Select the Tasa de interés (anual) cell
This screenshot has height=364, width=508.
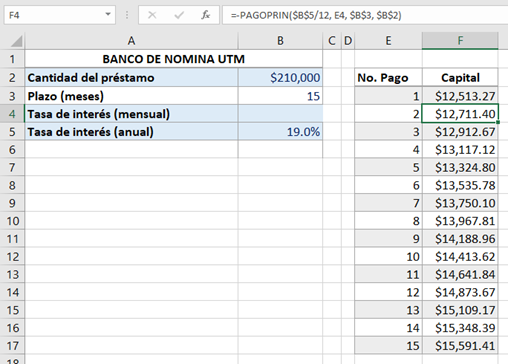[131, 132]
